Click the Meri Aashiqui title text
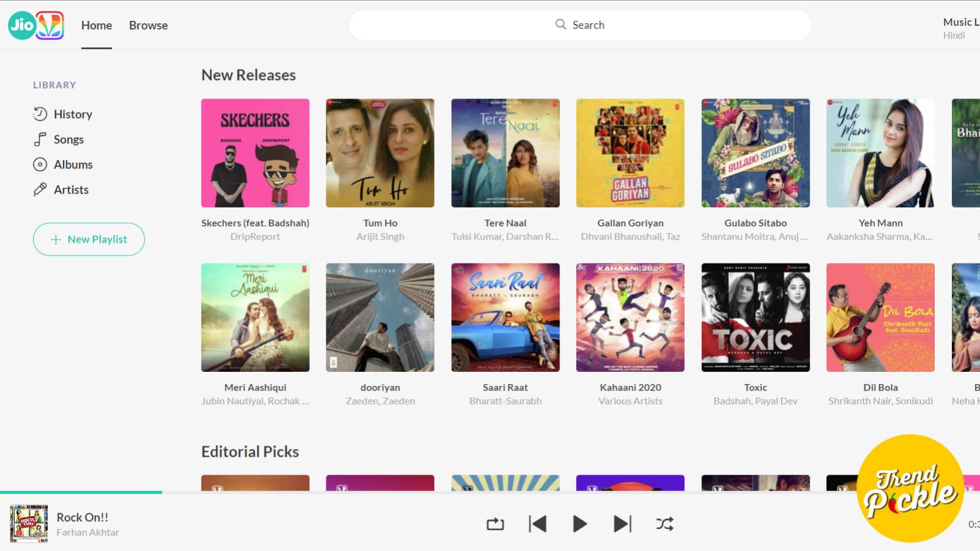980x551 pixels. point(256,388)
